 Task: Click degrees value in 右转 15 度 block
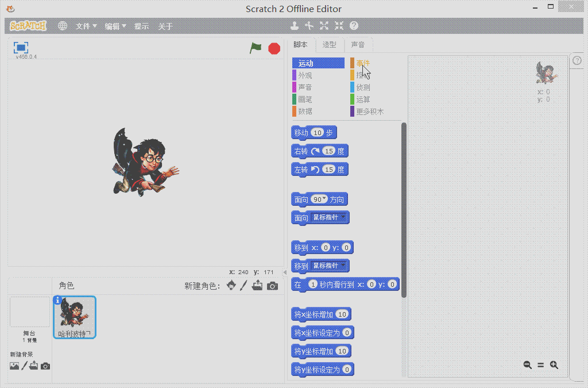[x=329, y=151]
